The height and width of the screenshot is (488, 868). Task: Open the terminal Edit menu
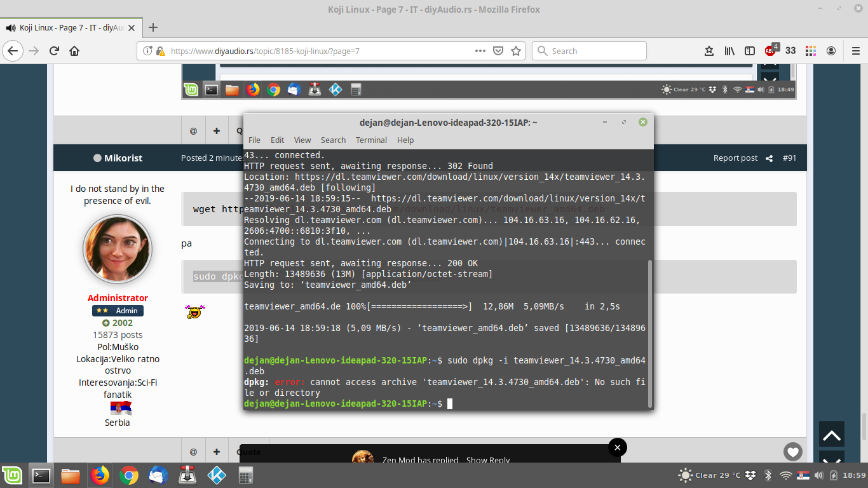pos(278,140)
